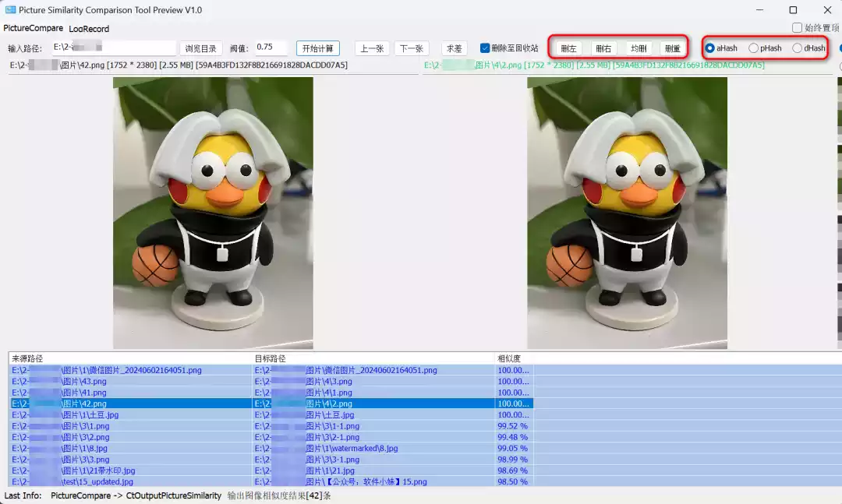Click the 删重 remove duplicates button
This screenshot has height=504, width=842.
[672, 48]
